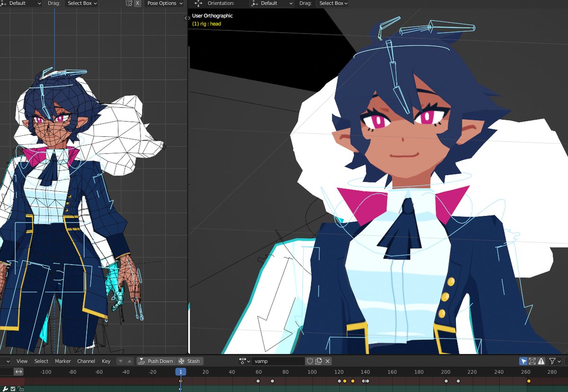568x392 pixels.
Task: Select the keyframe near frame 209
Action: [x=458, y=381]
